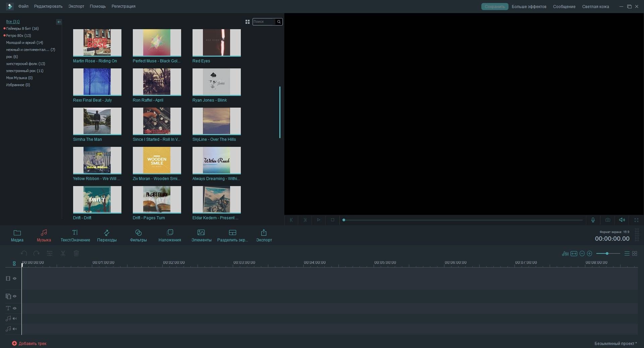Open the Регистрация menu

point(123,6)
